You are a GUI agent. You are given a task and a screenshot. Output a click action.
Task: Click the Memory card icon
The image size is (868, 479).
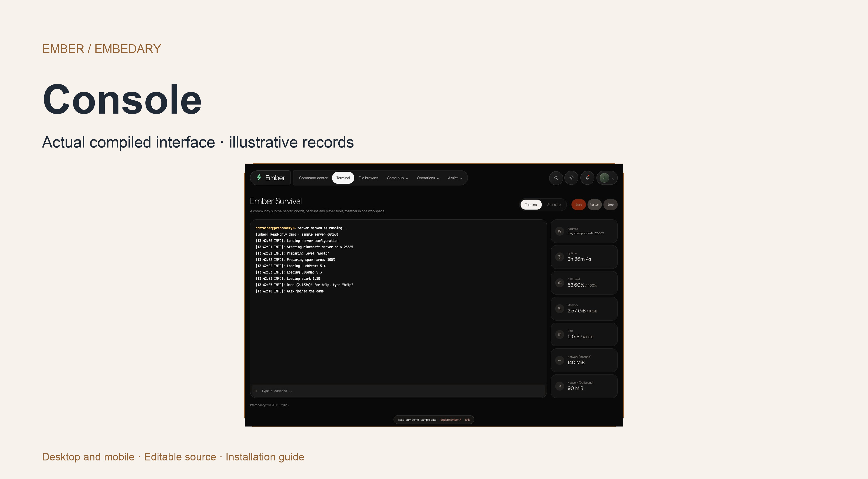point(559,308)
